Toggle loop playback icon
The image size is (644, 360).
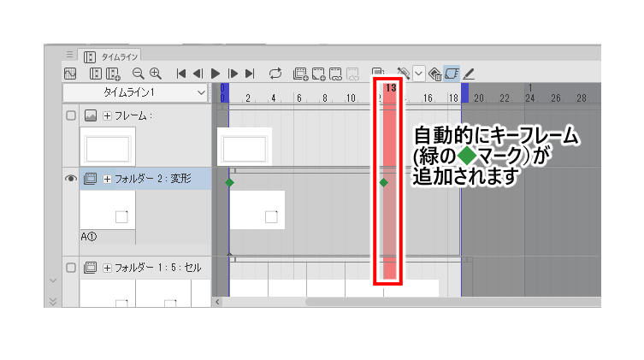(275, 74)
